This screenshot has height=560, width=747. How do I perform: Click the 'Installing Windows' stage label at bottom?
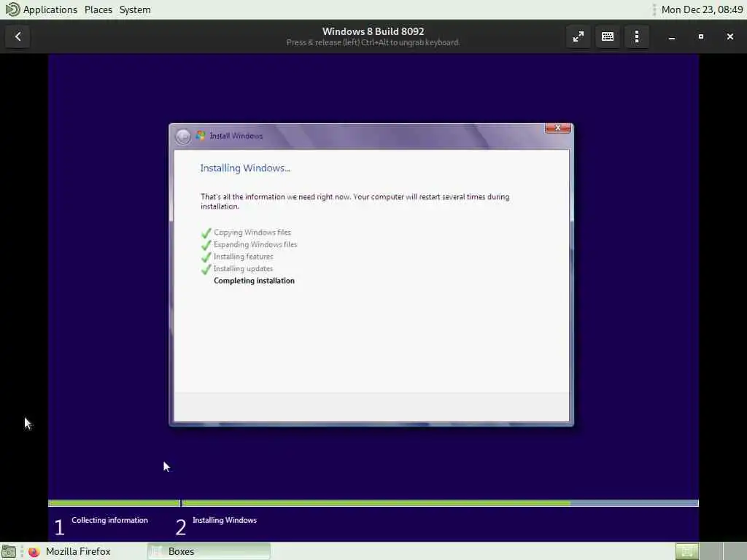225,520
